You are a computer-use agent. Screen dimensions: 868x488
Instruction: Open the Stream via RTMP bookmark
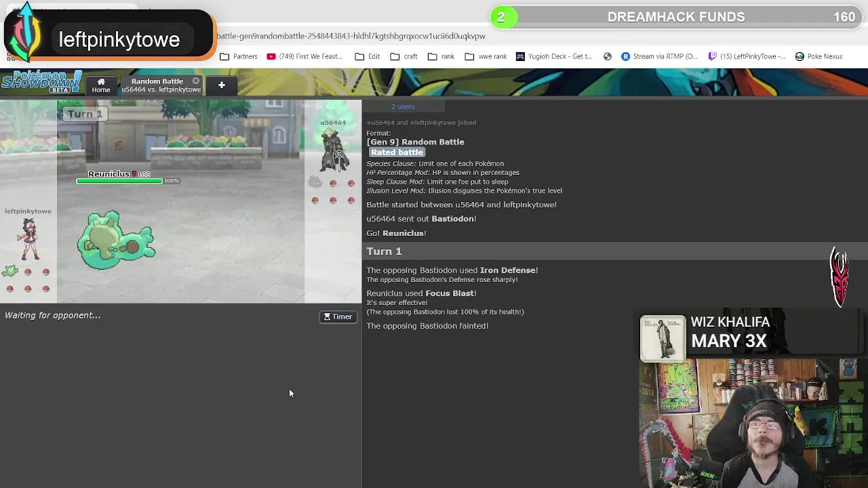(660, 56)
